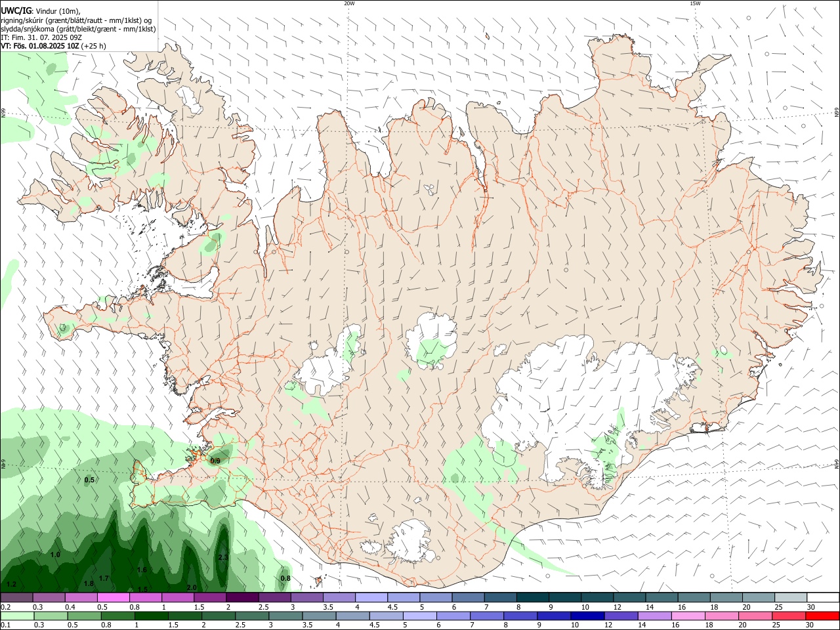Click the 3.5 label in snow legend
840x630 pixels.
pos(327,607)
